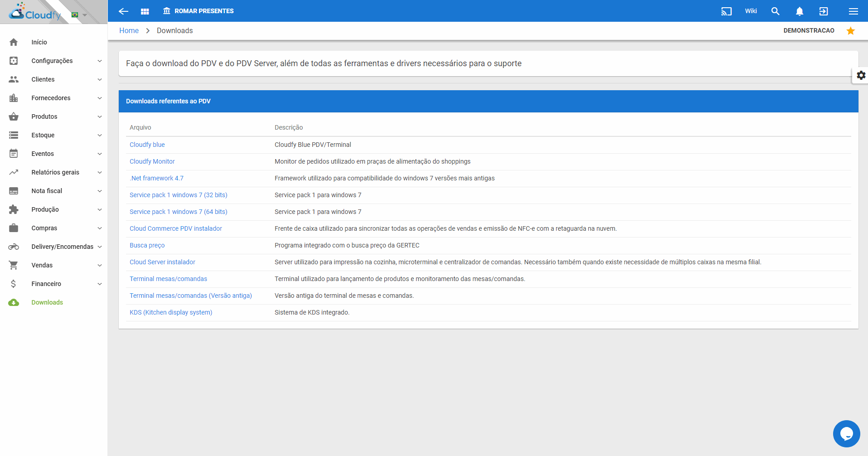
Task: Click the cast screen icon
Action: click(x=727, y=11)
